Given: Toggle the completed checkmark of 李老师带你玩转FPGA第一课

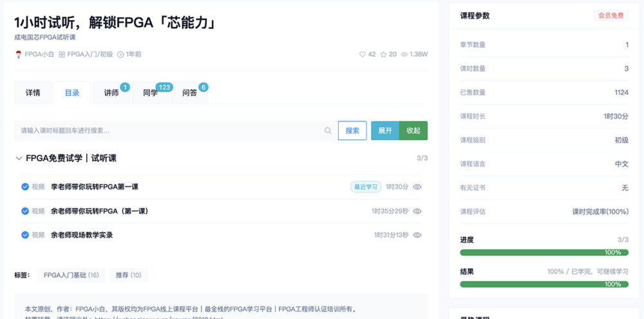Looking at the screenshot, I should (25, 187).
